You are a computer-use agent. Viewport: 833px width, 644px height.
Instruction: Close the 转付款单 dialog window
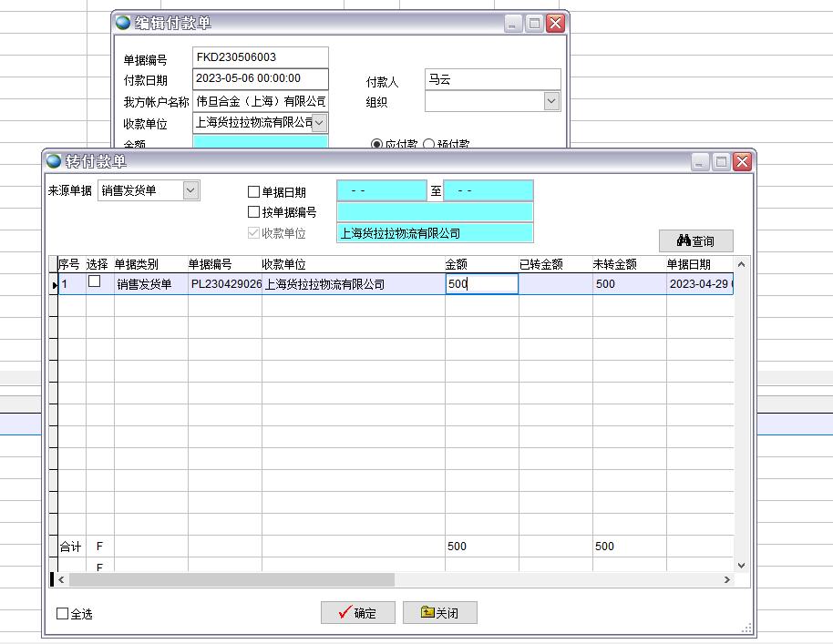pyautogui.click(x=742, y=161)
